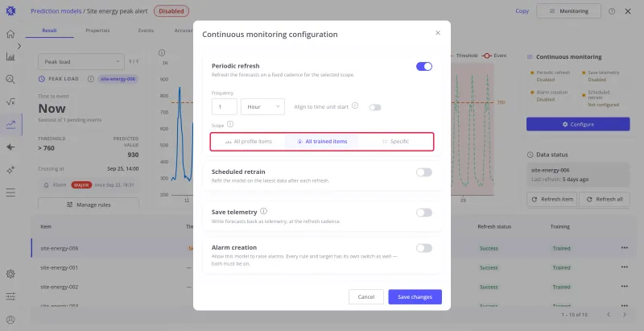This screenshot has height=331, width=644.
Task: Select Specific scope option
Action: pos(395,142)
